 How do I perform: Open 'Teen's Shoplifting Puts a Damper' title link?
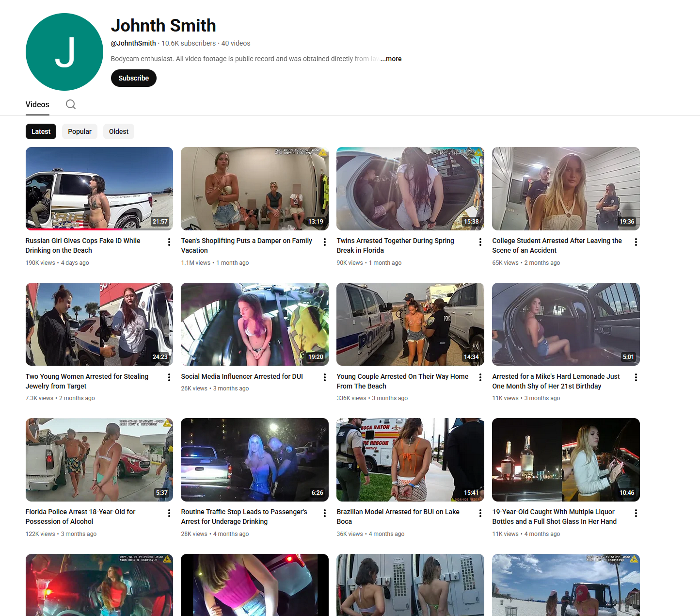(246, 245)
